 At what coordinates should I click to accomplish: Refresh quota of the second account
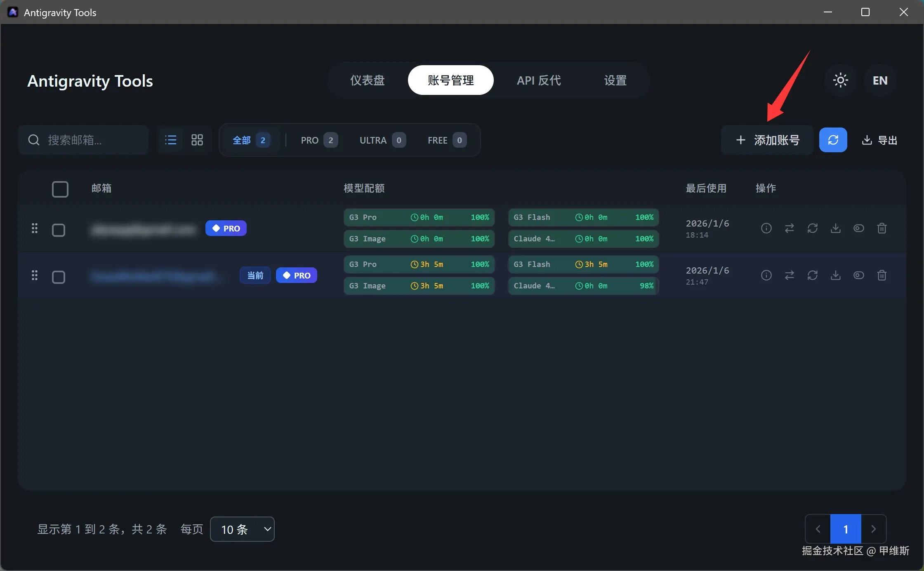tap(812, 275)
